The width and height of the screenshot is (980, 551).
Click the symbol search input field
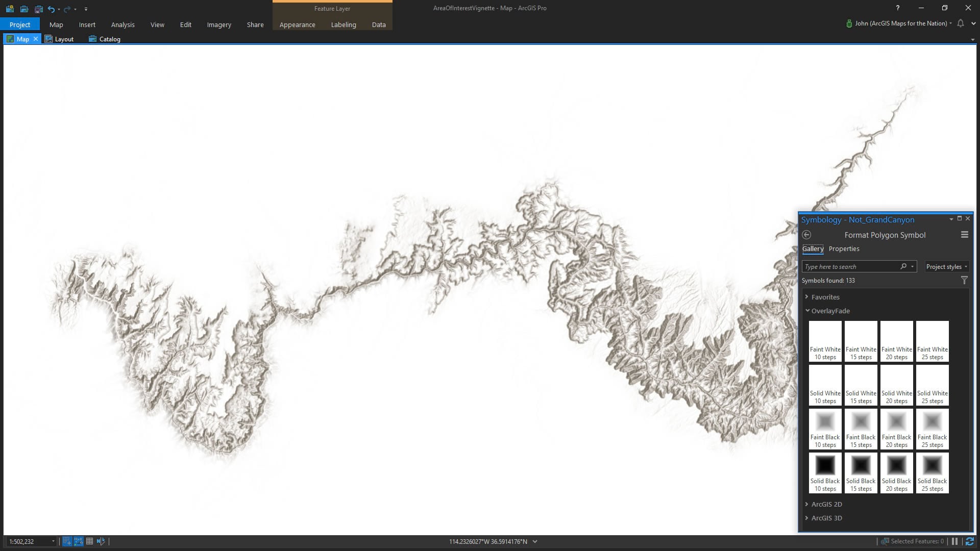[x=850, y=266]
